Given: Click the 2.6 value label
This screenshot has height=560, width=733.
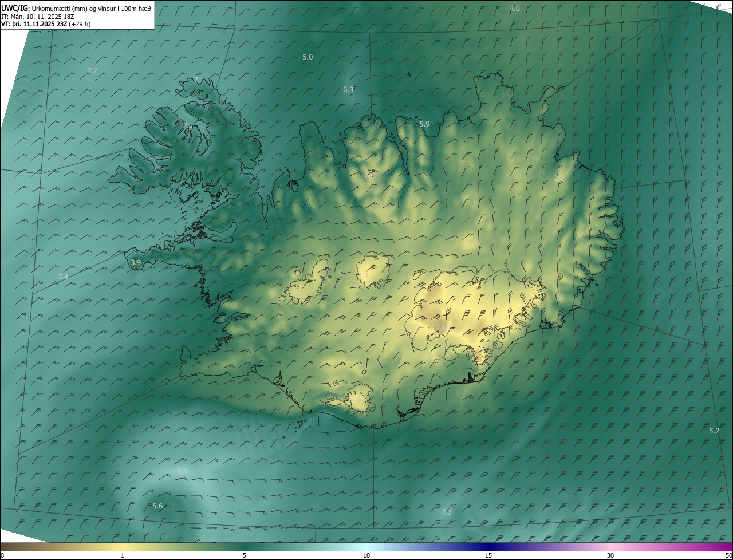Looking at the screenshot, I should 369,175.
